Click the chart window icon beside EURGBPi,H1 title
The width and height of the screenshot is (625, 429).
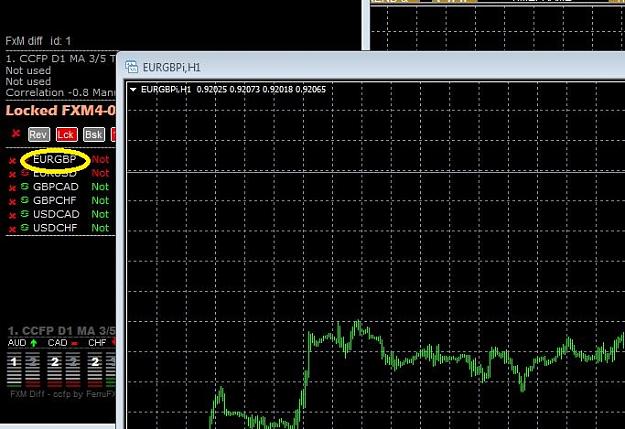pyautogui.click(x=132, y=67)
